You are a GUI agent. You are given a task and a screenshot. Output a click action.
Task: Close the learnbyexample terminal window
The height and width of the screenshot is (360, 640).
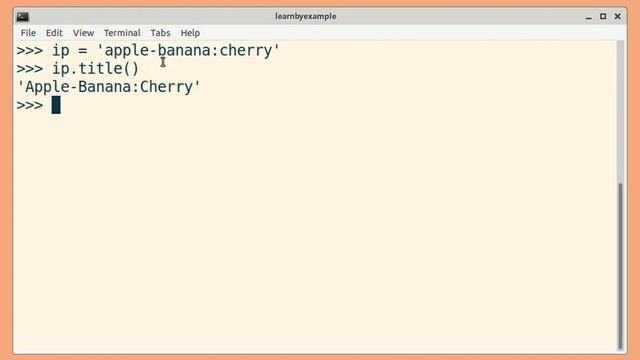tap(618, 16)
